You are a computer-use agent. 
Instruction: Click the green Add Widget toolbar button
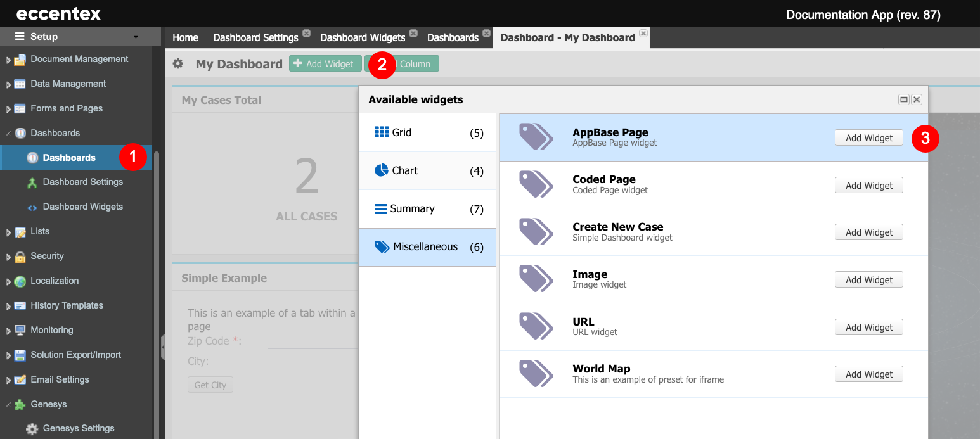pos(326,64)
